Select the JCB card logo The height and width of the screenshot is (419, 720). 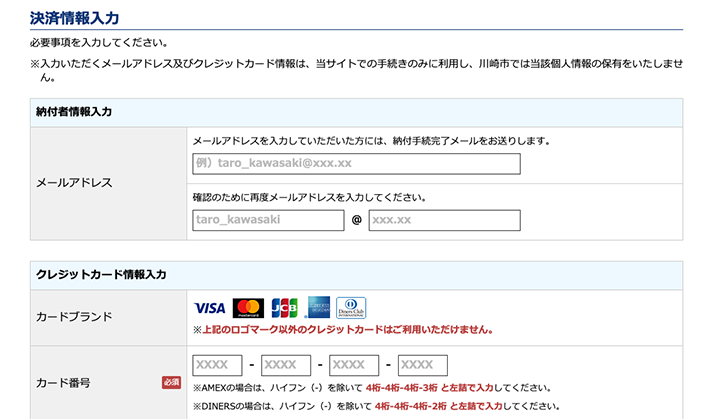tap(284, 308)
